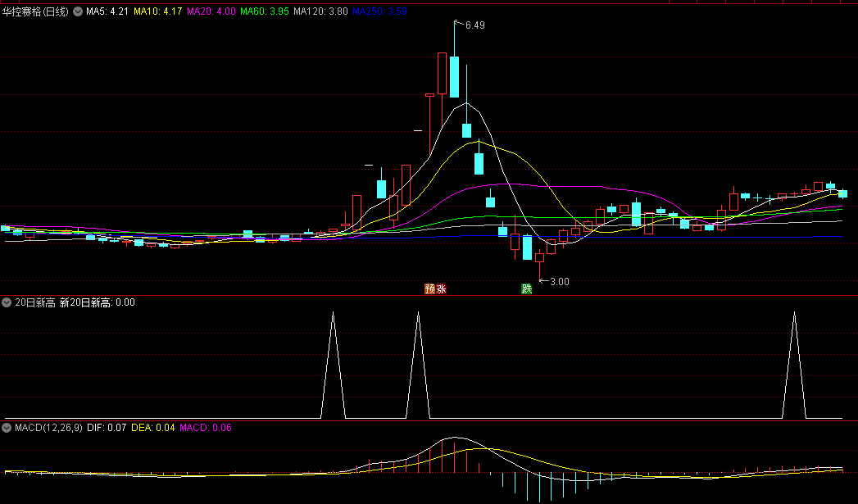Select the MA60: 3.95 label
This screenshot has width=858, height=504.
point(265,11)
